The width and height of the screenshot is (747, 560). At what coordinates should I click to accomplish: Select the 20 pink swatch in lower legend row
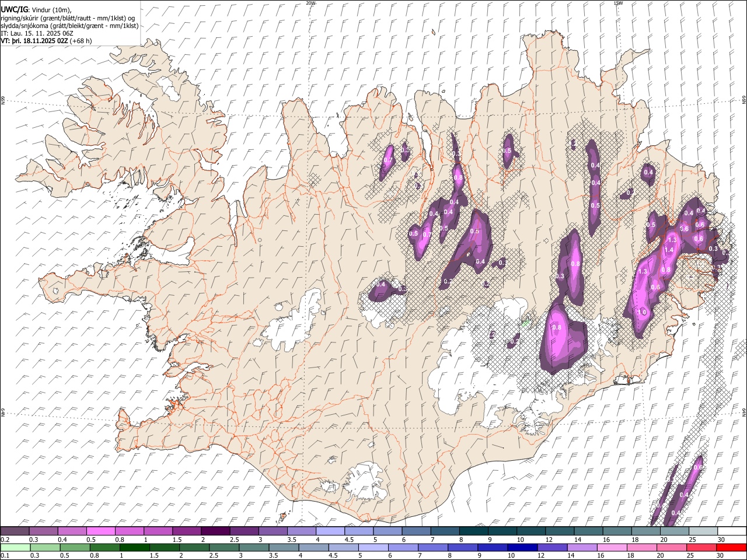pyautogui.click(x=672, y=547)
